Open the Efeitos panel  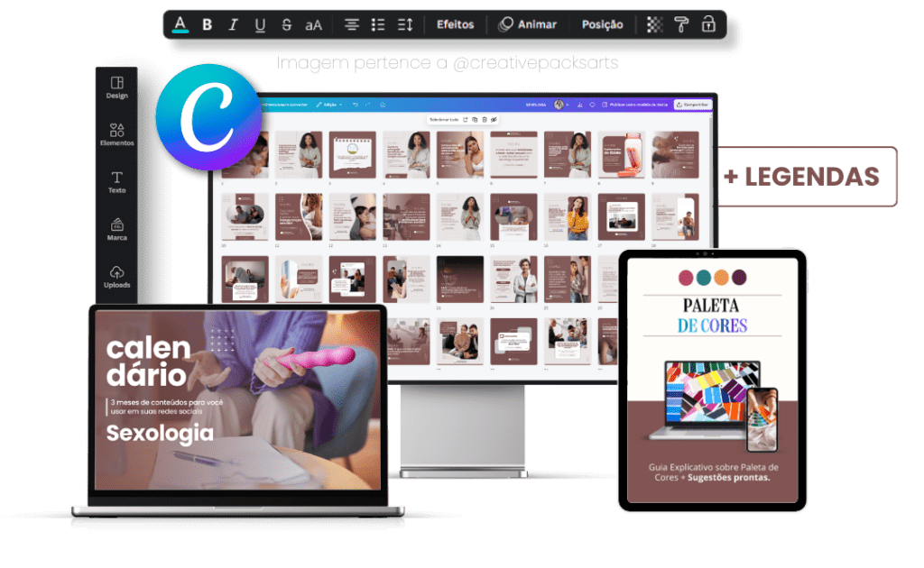455,24
